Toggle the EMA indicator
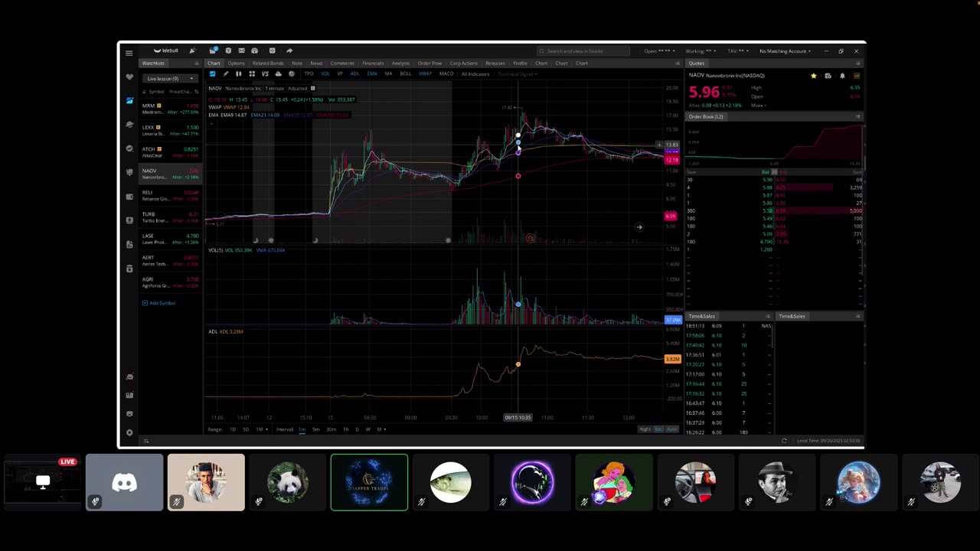The width and height of the screenshot is (980, 551). 372,73
